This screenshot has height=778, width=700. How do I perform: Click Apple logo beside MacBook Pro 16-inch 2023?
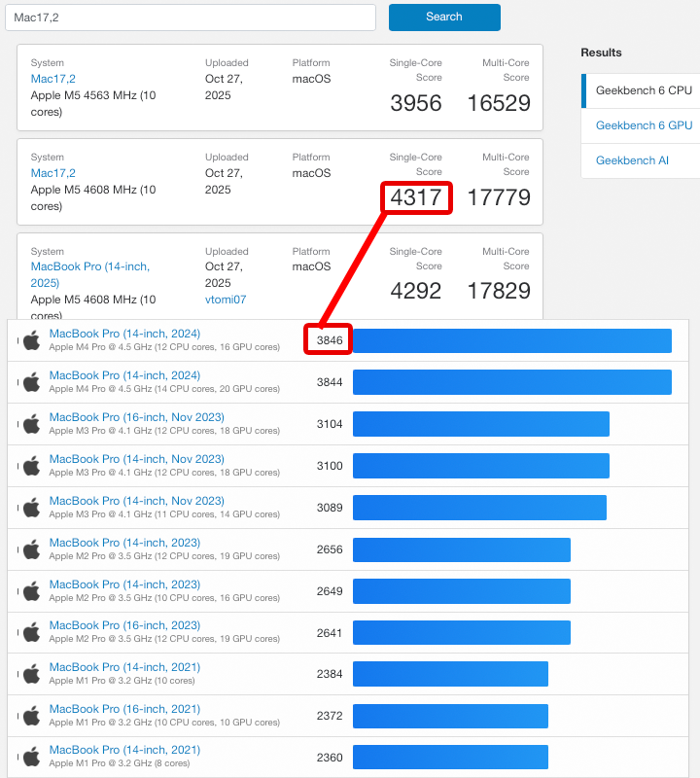(x=31, y=632)
